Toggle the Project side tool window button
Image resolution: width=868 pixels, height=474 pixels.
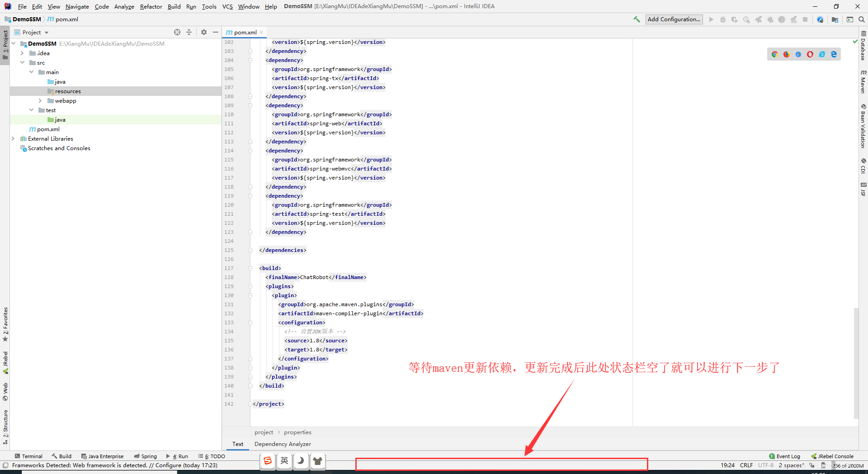(5, 45)
